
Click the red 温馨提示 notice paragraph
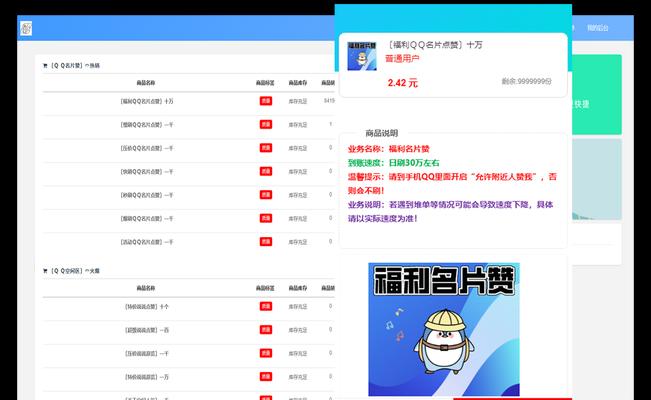pyautogui.click(x=452, y=184)
